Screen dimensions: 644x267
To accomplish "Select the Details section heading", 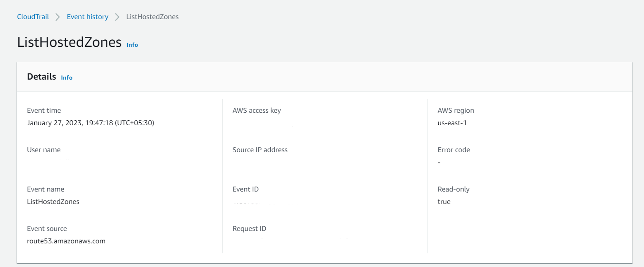I will 41,77.
